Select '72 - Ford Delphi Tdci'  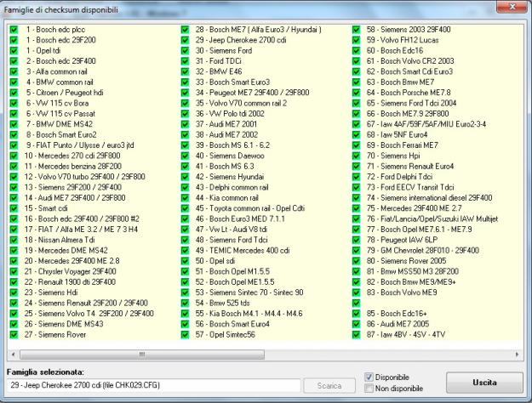(x=399, y=177)
